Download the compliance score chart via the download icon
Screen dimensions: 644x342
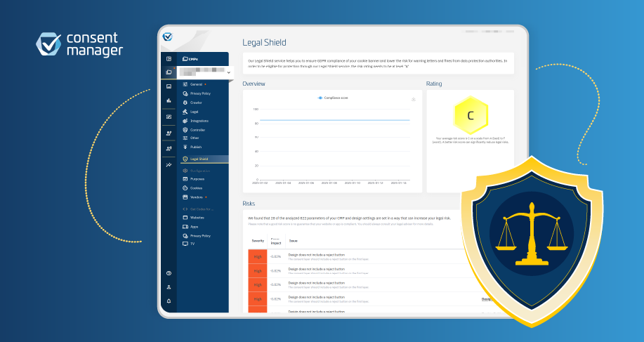coord(414,99)
